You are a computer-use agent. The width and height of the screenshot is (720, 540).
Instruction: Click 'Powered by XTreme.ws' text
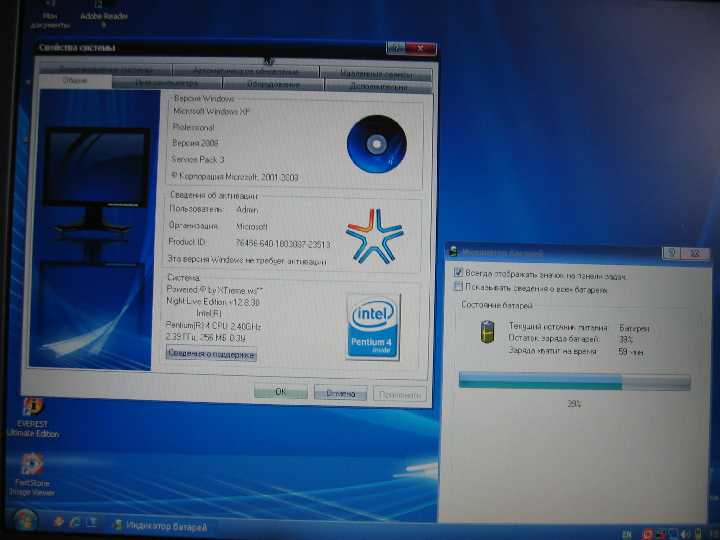click(214, 290)
